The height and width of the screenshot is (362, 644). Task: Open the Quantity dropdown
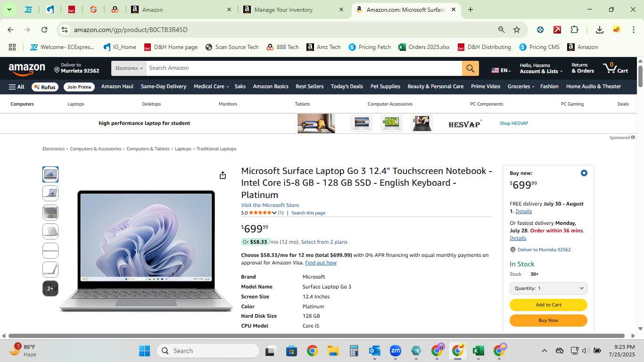pyautogui.click(x=548, y=288)
